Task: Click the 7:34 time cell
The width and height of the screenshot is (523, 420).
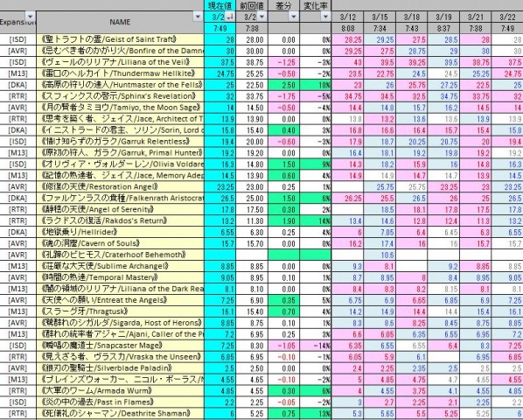Action: tap(380, 28)
